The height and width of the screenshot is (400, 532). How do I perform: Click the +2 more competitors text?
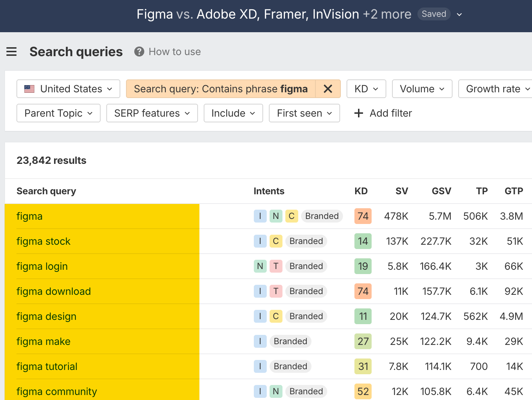[x=387, y=14]
